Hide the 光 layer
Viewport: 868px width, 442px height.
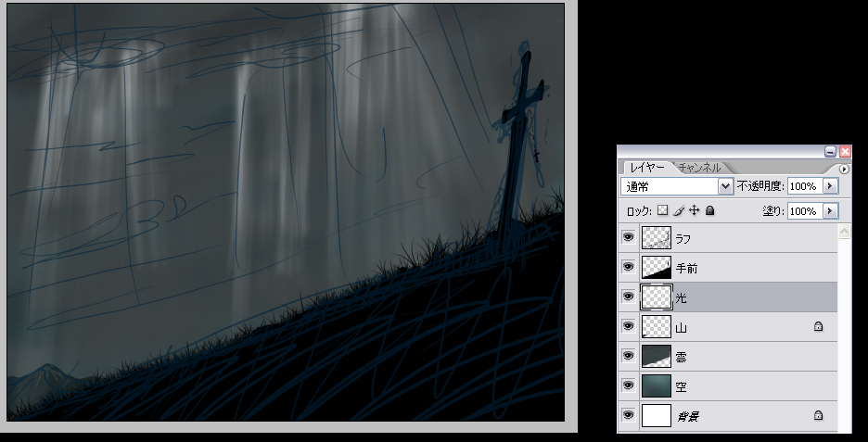628,297
